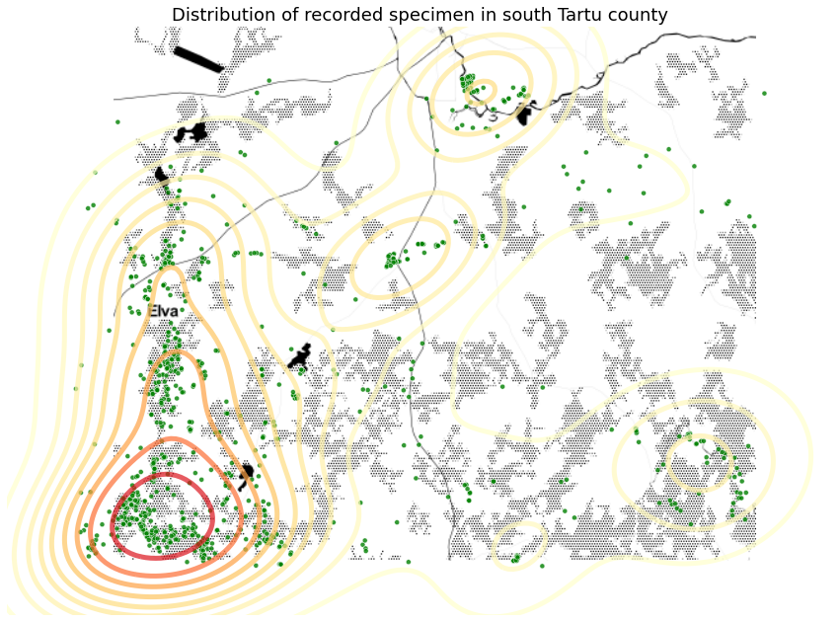840x622 pixels.
Task: Click the long black bar shape near the top-left
Action: [198, 59]
